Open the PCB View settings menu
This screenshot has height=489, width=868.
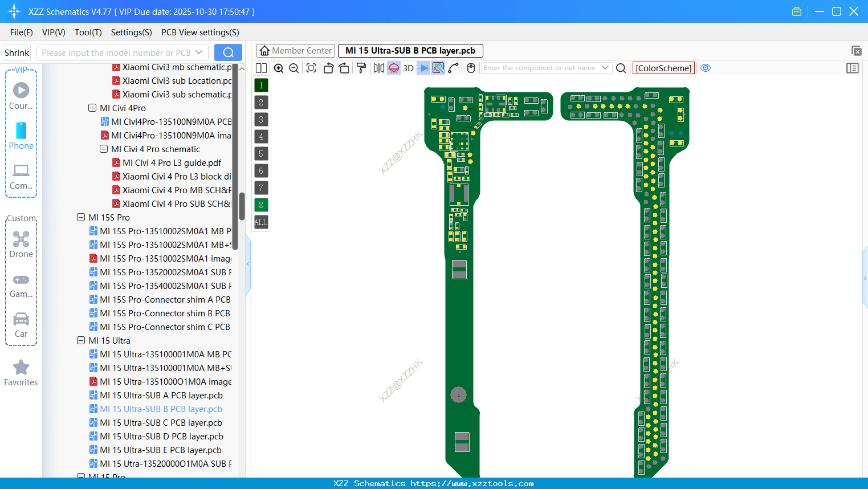point(199,32)
